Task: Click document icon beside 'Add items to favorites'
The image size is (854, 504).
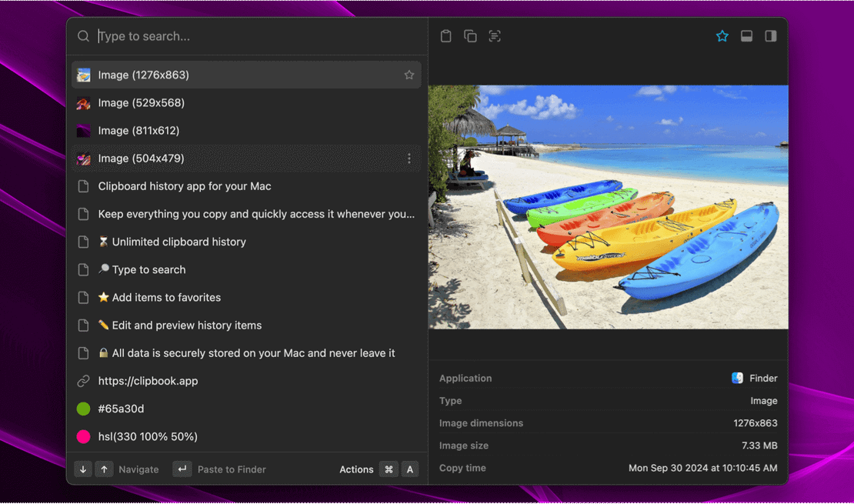Action: (83, 298)
